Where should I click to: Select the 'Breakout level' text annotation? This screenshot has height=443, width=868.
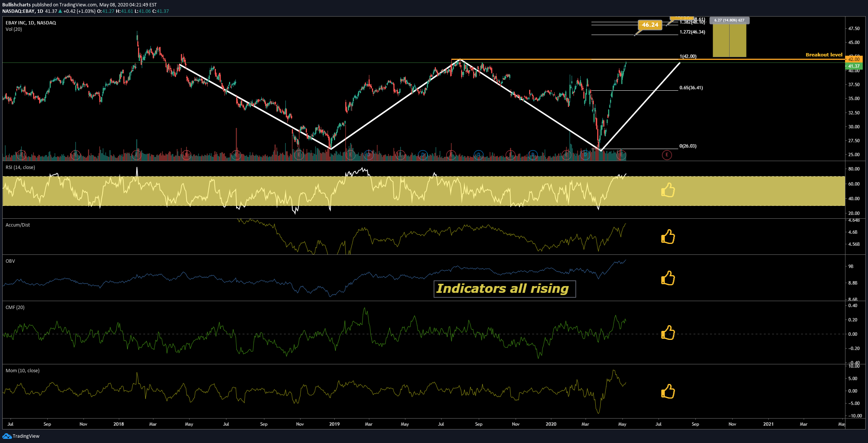point(824,55)
